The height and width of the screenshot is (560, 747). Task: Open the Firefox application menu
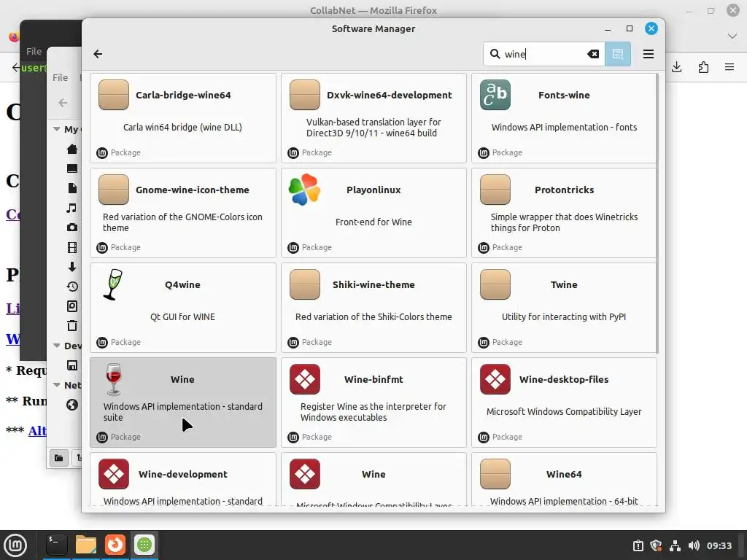[x=729, y=67]
